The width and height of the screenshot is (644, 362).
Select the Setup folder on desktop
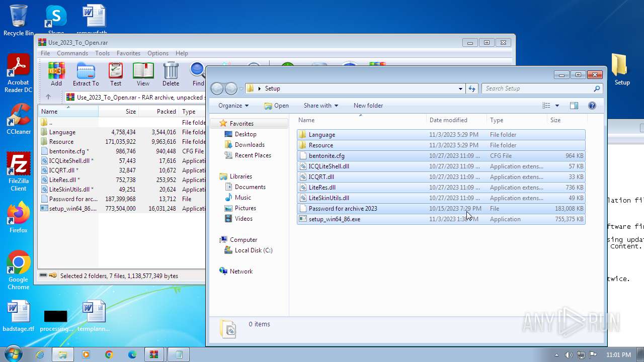[x=622, y=70]
